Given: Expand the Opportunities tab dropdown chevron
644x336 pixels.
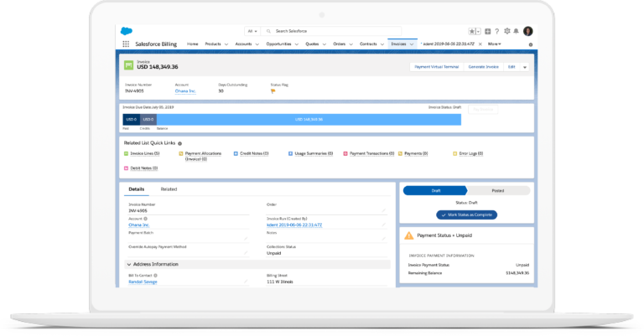Looking at the screenshot, I should pos(297,44).
